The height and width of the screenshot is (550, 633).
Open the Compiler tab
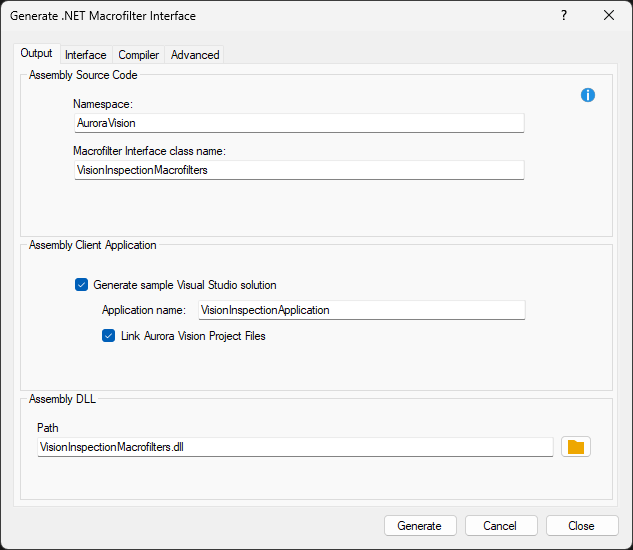tap(139, 55)
